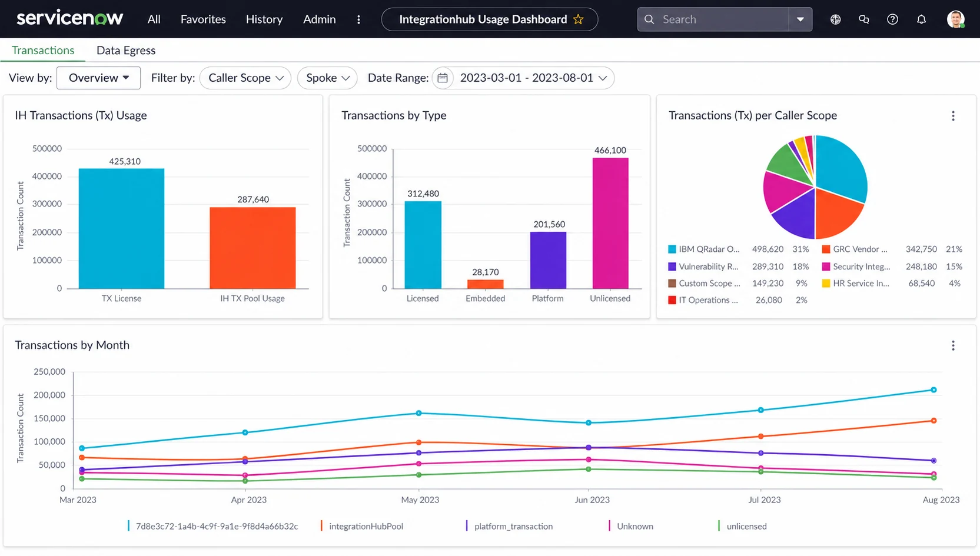Image resolution: width=980 pixels, height=556 pixels.
Task: Toggle the 7d8e3c72-1a4b-4c9f legend series
Action: (212, 526)
